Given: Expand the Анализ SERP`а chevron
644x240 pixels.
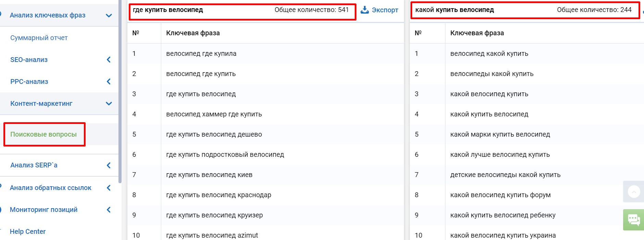Looking at the screenshot, I should tap(109, 165).
